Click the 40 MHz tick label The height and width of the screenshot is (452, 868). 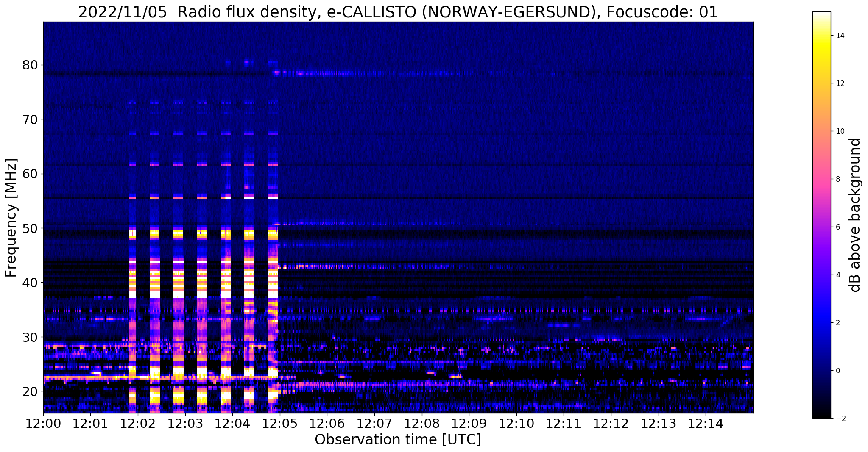coord(30,283)
